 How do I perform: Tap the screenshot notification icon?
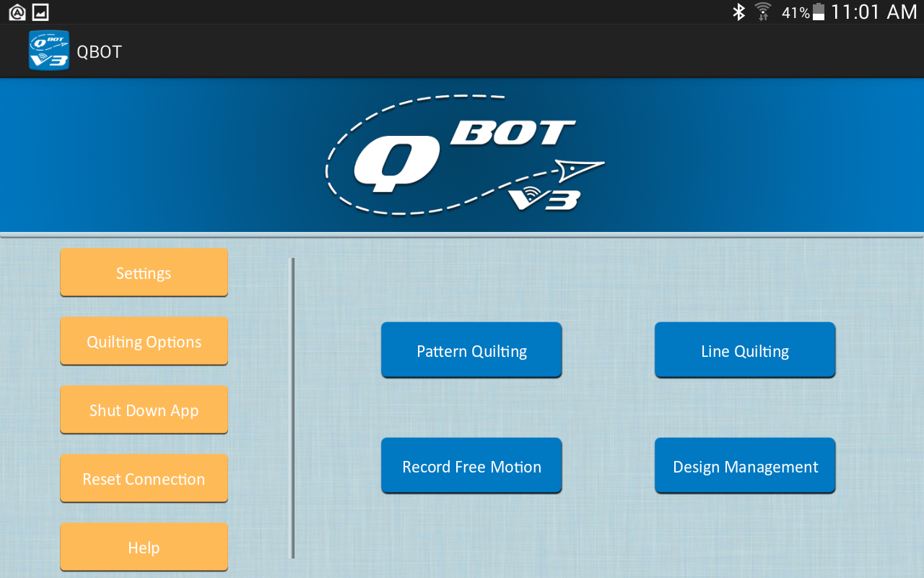(41, 12)
